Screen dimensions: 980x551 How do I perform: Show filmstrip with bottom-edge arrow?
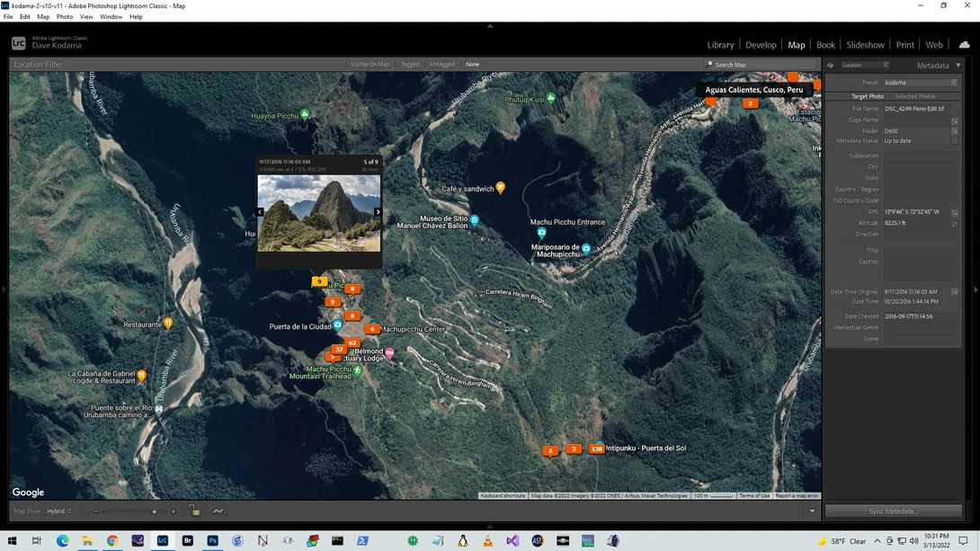[490, 526]
